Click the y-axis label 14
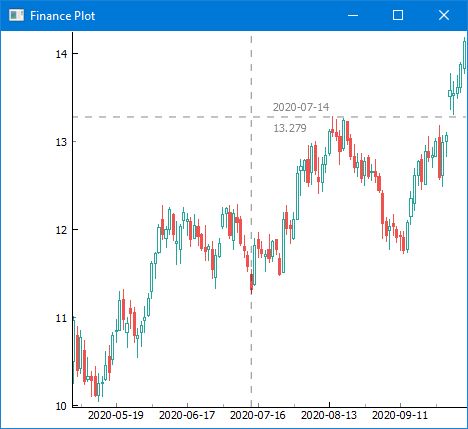Image resolution: width=468 pixels, height=429 pixels. click(x=61, y=54)
